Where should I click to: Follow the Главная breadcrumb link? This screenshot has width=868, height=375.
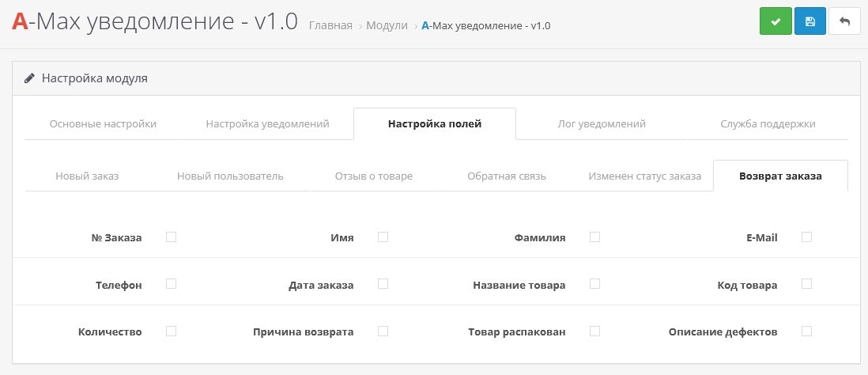(x=330, y=25)
